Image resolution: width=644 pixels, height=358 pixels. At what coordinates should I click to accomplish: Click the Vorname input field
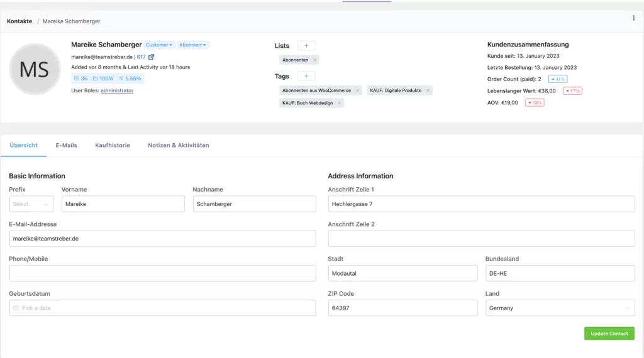click(123, 204)
